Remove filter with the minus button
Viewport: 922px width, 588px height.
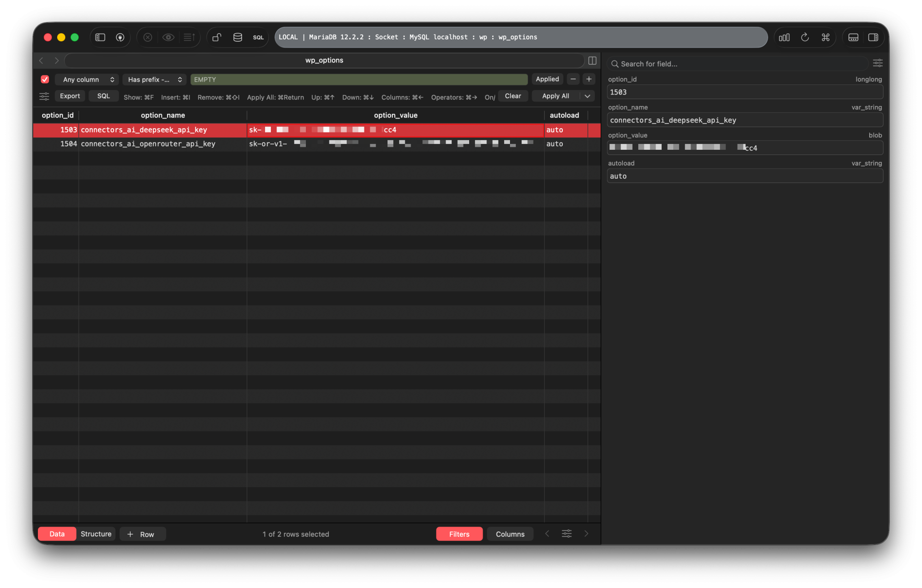pyautogui.click(x=573, y=79)
